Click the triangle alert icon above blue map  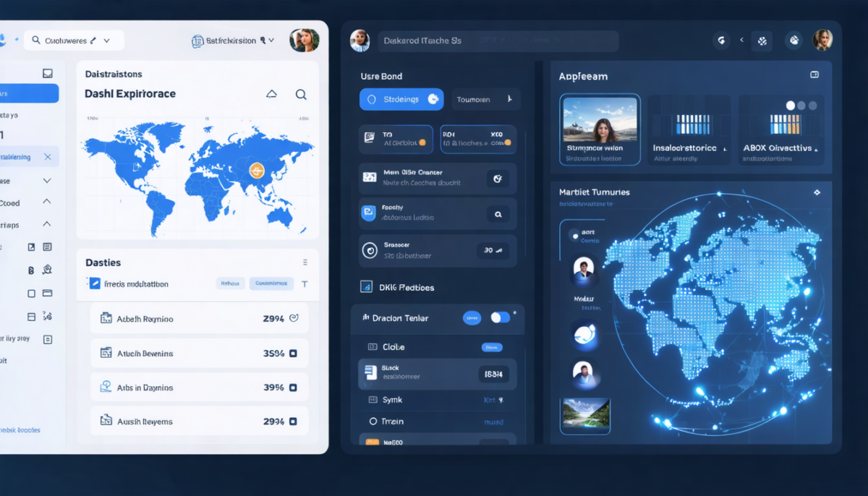coord(272,94)
